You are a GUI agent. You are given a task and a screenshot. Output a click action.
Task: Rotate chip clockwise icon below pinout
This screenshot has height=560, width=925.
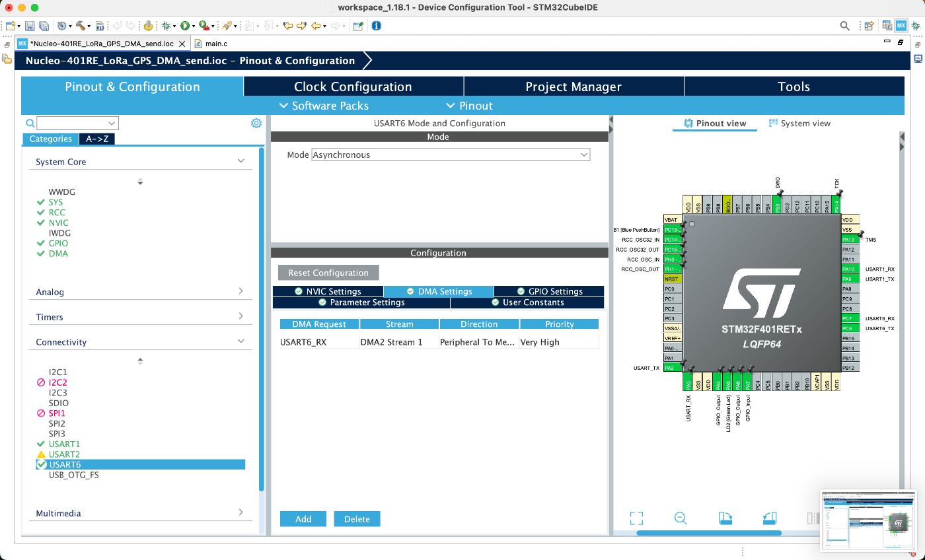tap(725, 518)
